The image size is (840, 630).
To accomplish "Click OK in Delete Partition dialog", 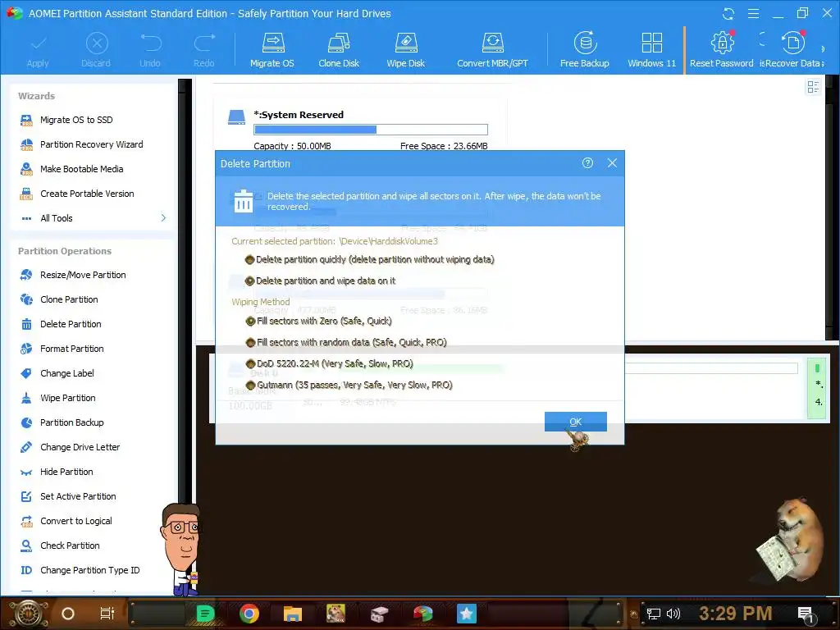I will click(x=575, y=422).
